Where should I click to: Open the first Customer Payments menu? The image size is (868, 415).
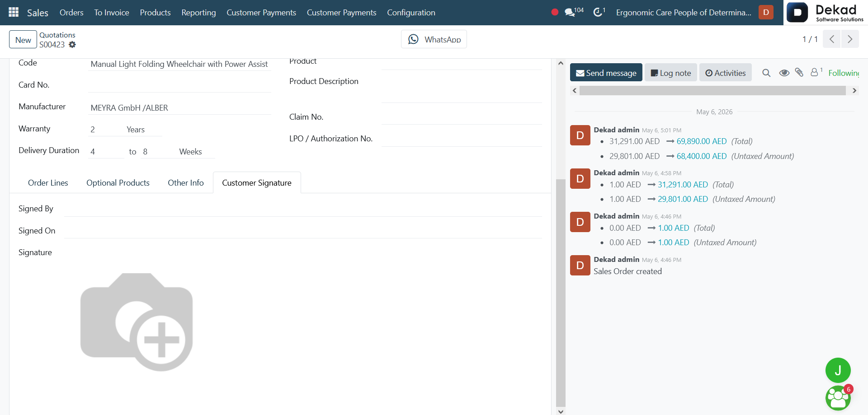click(x=261, y=13)
